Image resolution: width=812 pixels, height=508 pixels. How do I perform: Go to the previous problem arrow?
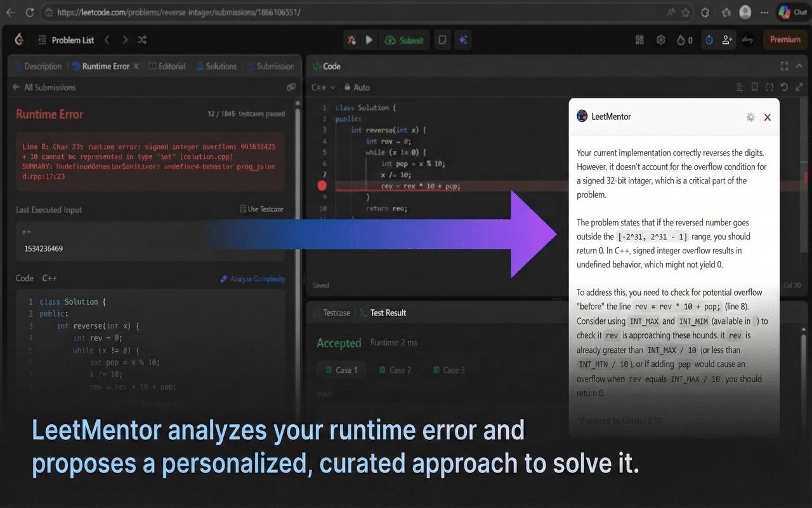[107, 40]
